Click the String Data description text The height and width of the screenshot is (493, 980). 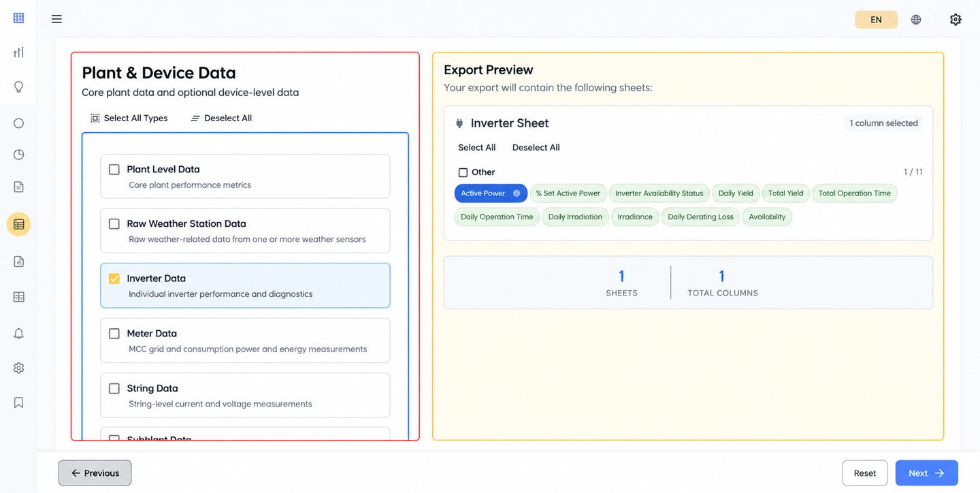220,404
